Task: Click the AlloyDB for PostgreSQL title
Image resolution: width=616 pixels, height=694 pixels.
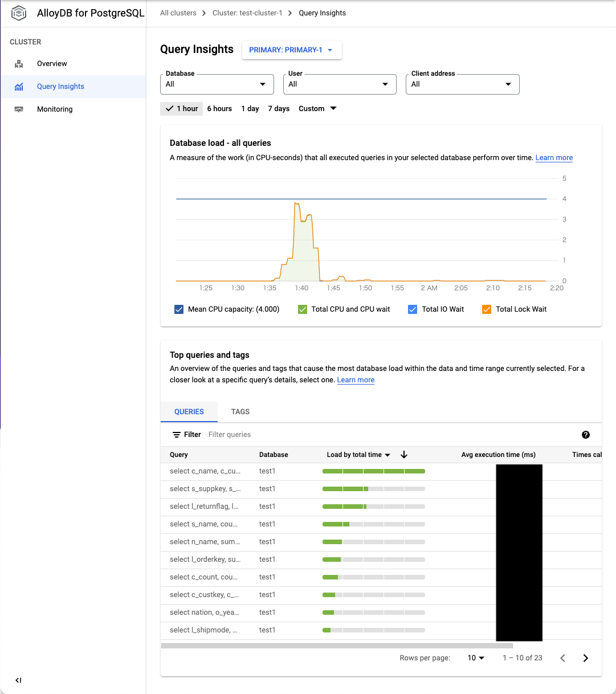Action: [x=91, y=13]
